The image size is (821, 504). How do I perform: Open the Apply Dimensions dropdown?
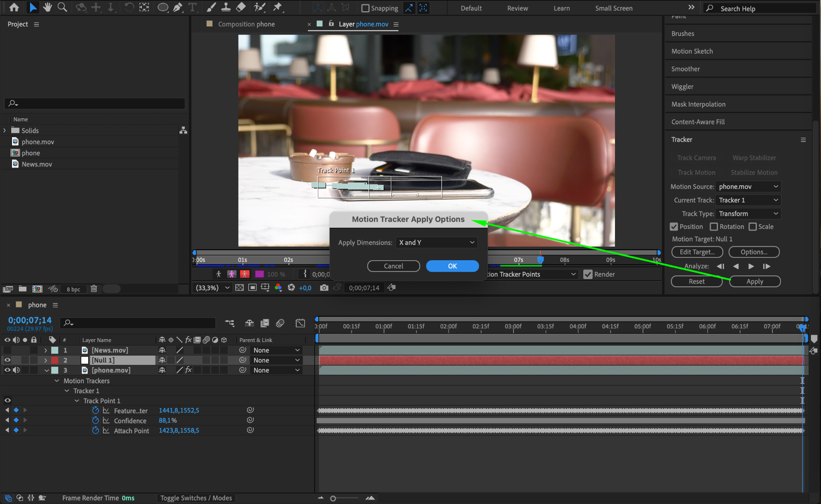[437, 243]
